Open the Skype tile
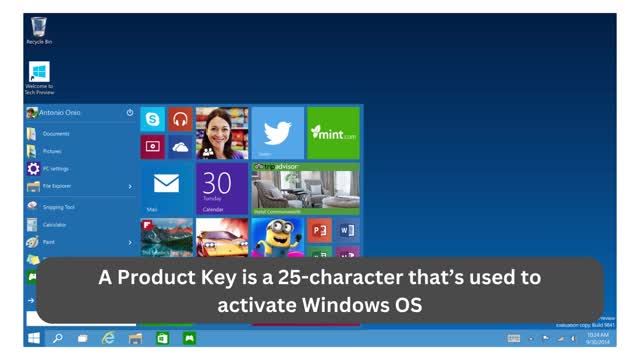Screen dimensions: 640x360 (x=153, y=119)
